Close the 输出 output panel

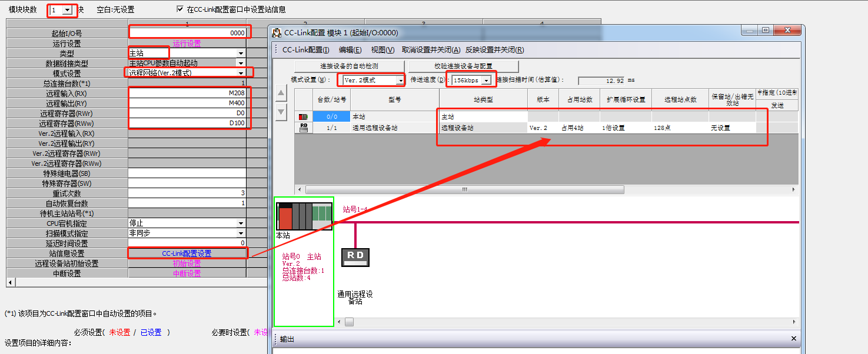793,339
